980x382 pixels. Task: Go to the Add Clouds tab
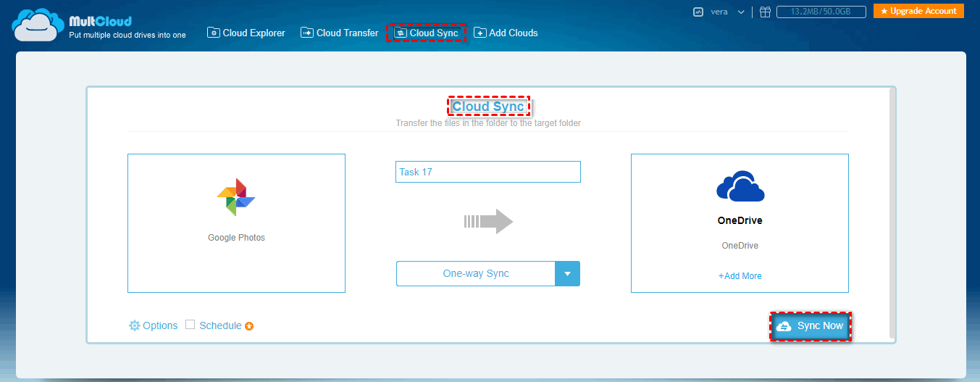tap(506, 33)
